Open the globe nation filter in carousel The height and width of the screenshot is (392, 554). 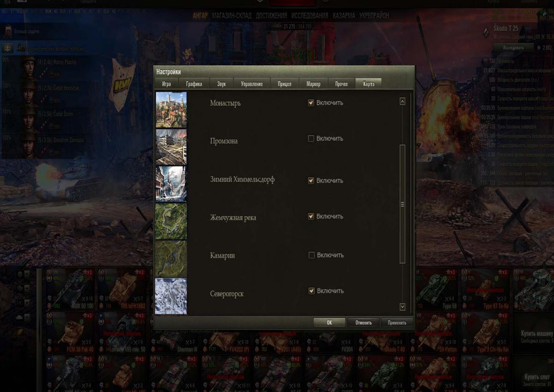tap(20, 274)
